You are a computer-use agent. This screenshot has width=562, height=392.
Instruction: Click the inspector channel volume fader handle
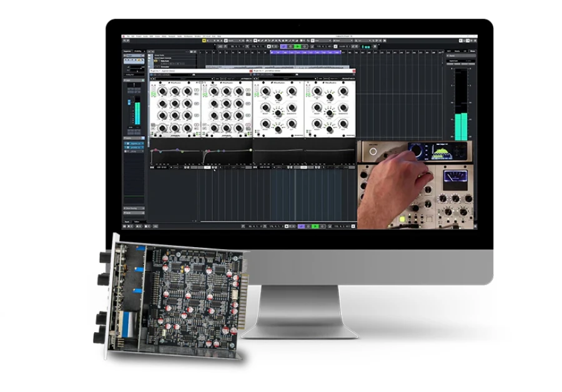[129, 103]
